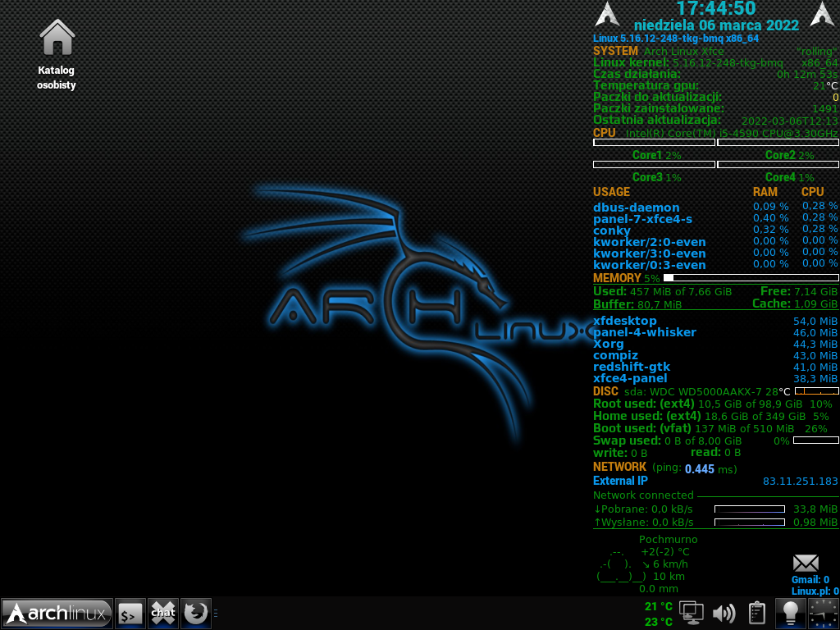Click the conky process row

click(715, 230)
